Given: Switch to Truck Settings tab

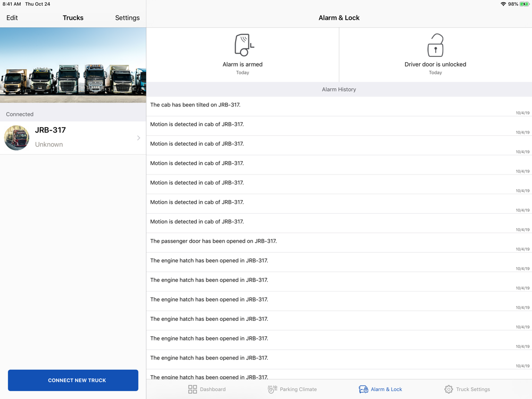Looking at the screenshot, I should [x=472, y=389].
